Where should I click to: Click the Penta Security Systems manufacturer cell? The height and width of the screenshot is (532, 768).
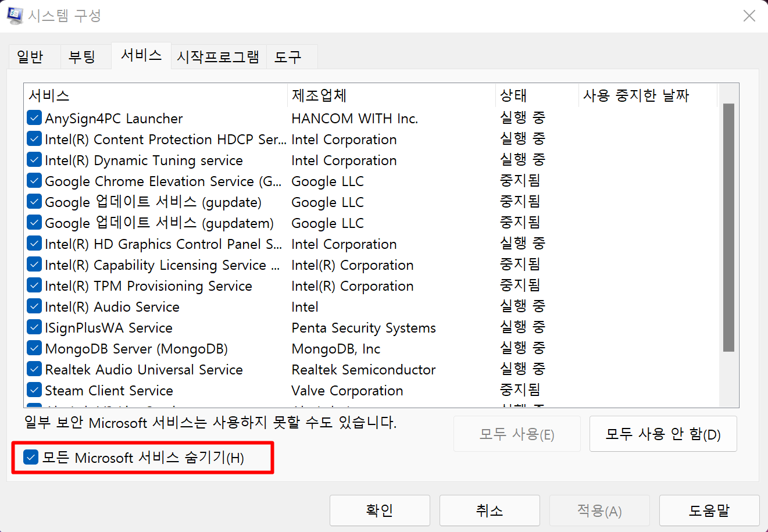[364, 328]
